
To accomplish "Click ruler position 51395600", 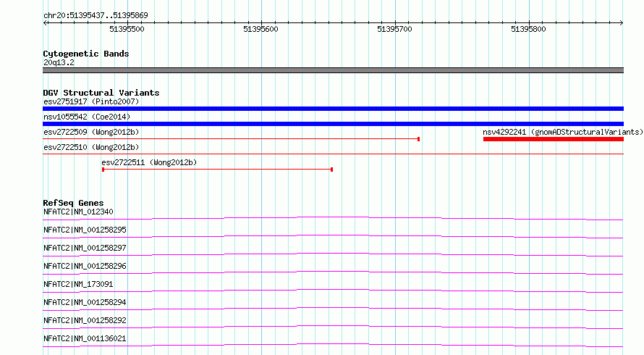I will (x=260, y=29).
